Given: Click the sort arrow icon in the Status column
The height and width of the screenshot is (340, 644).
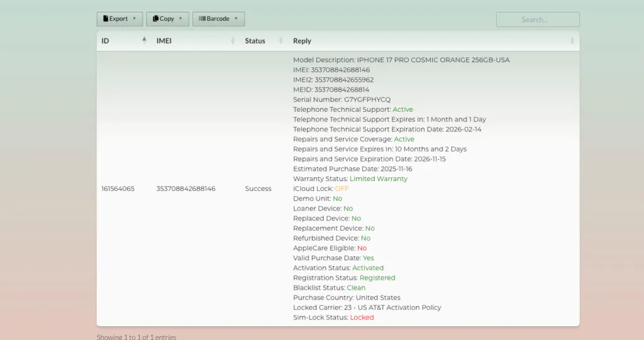Looking at the screenshot, I should pos(281,40).
